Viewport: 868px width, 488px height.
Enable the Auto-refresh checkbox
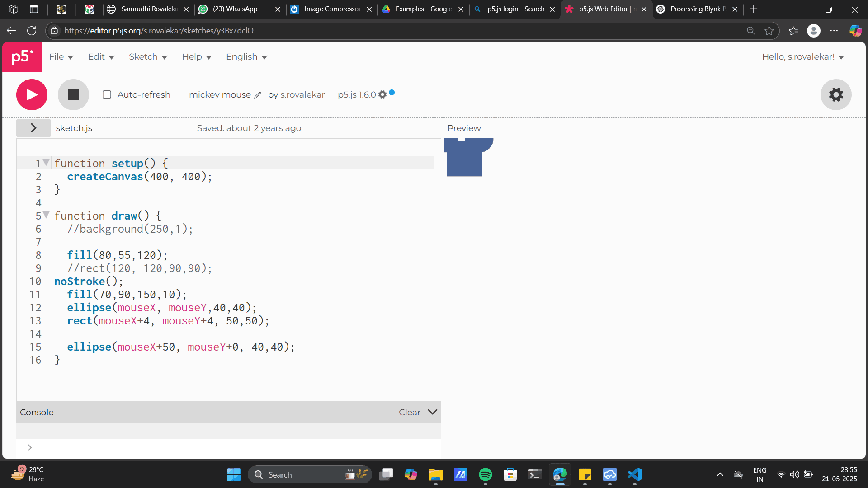(x=107, y=94)
